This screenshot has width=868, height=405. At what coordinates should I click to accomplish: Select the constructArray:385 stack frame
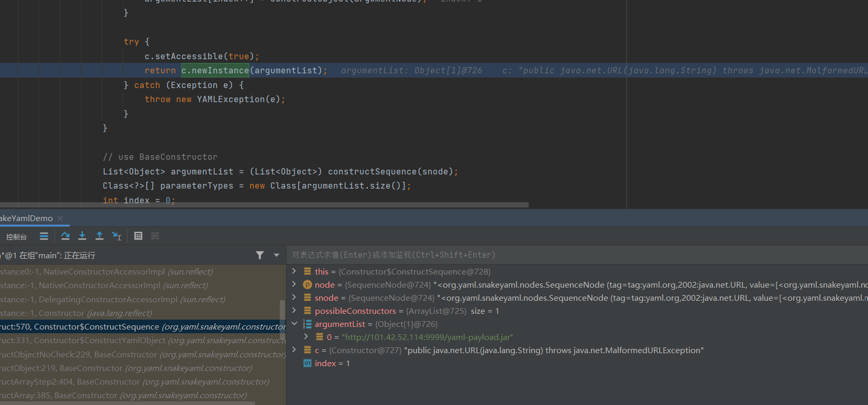(x=142, y=395)
